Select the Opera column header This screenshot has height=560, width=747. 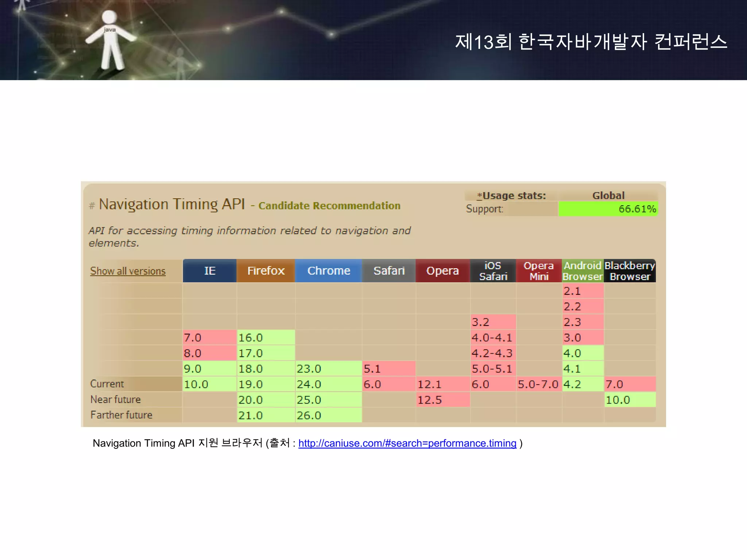443,271
